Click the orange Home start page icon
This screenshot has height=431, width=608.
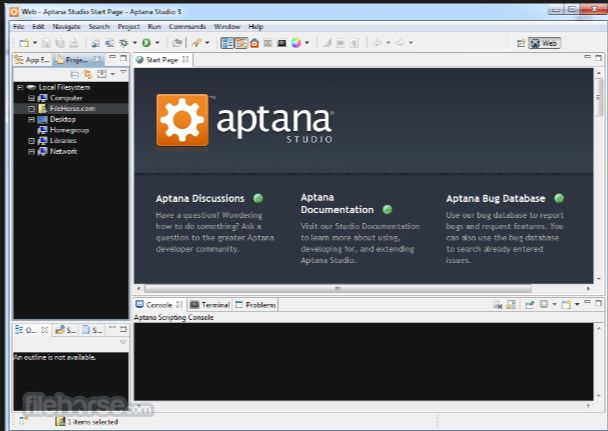(x=254, y=43)
